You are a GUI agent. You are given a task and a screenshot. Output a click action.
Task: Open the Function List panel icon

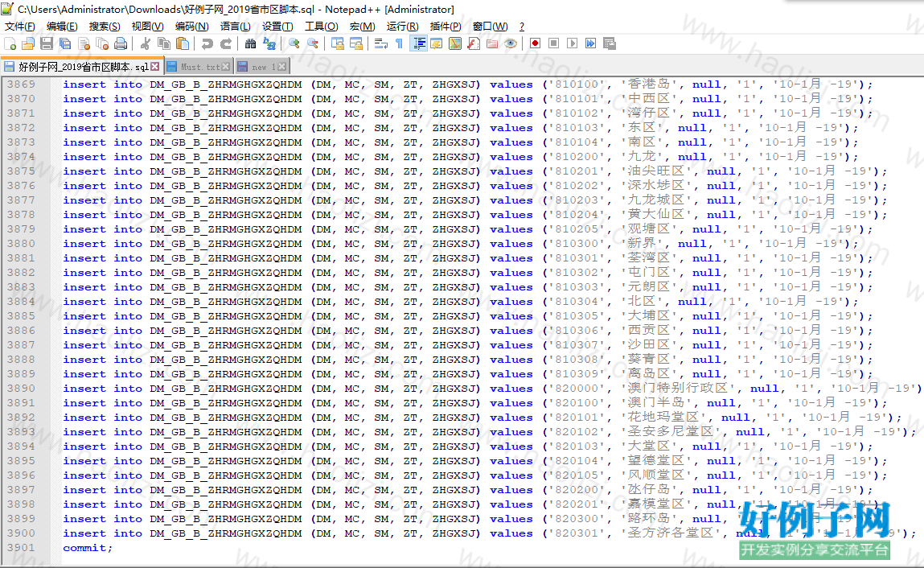[x=473, y=43]
